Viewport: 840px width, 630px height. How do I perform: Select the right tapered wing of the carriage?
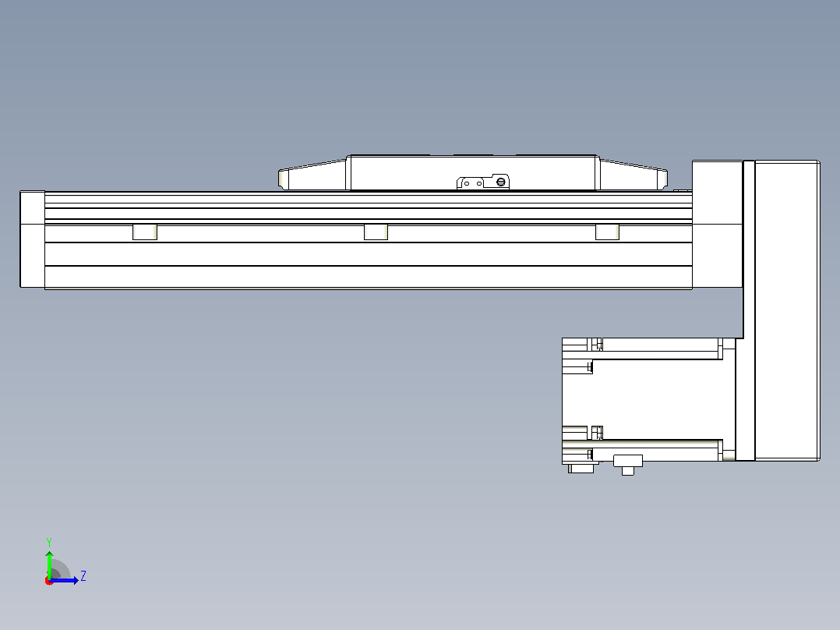click(634, 175)
